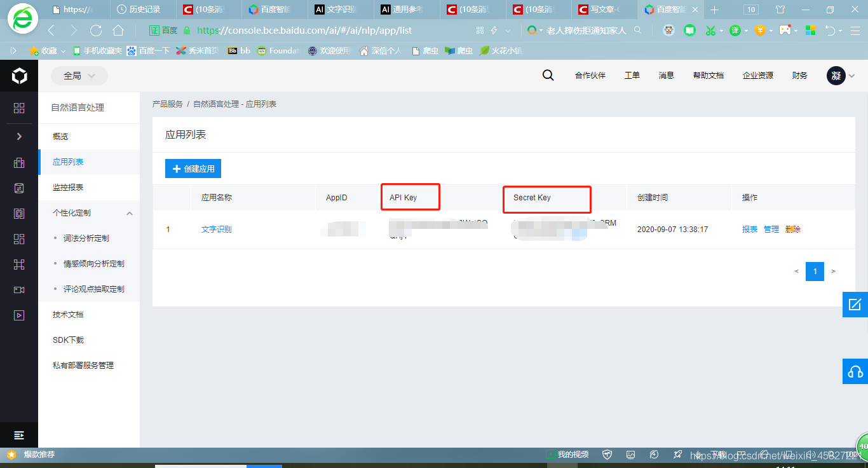Viewport: 868px width, 468px height.
Task: Open the 火花小镇 bookmark
Action: tap(501, 51)
